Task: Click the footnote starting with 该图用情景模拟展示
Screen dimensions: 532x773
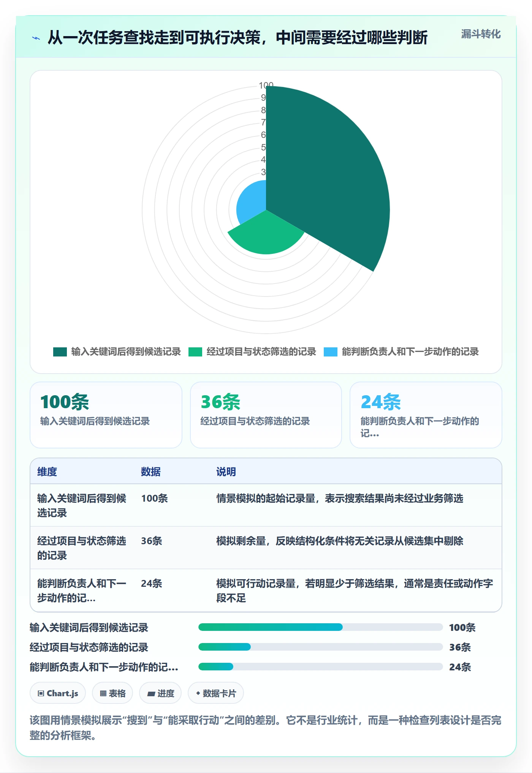Action: [266, 728]
